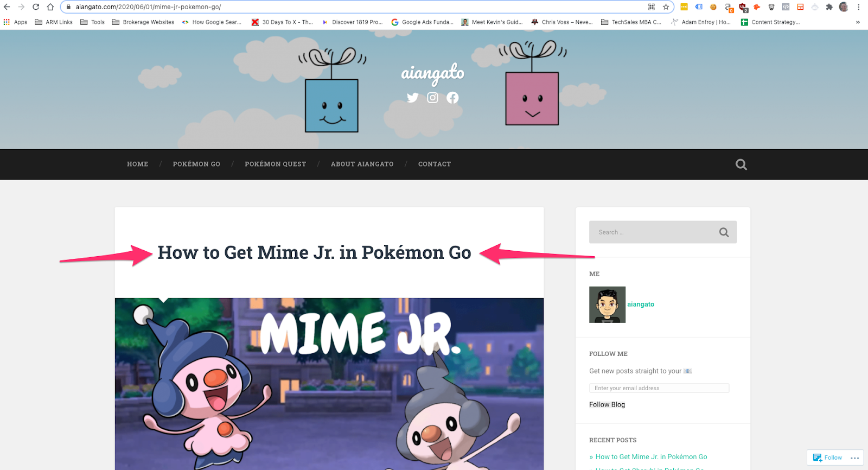
Task: Focus the email address input
Action: point(659,388)
